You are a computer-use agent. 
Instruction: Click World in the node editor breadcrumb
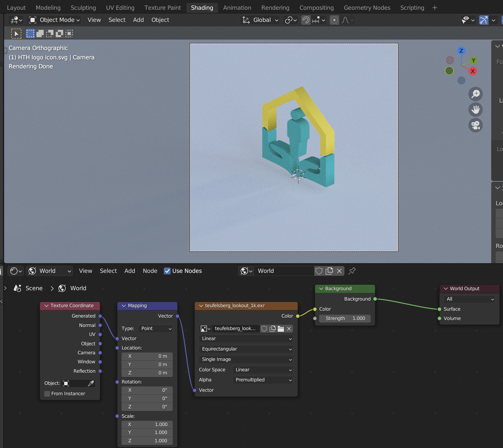tap(78, 288)
